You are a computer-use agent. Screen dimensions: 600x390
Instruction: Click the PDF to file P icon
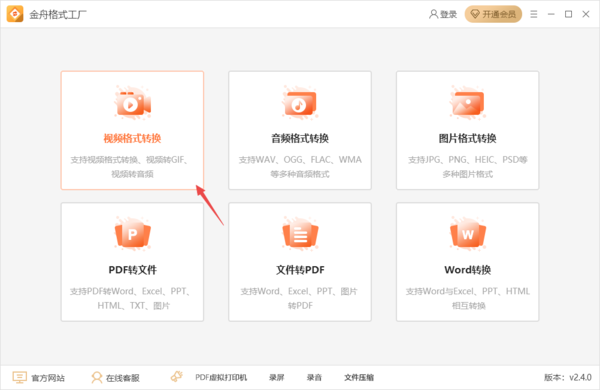(132, 233)
